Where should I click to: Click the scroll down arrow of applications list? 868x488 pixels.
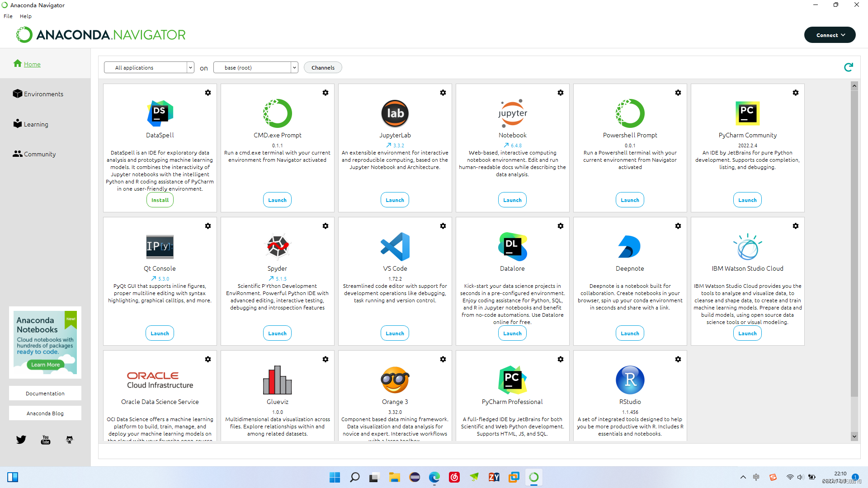point(854,436)
